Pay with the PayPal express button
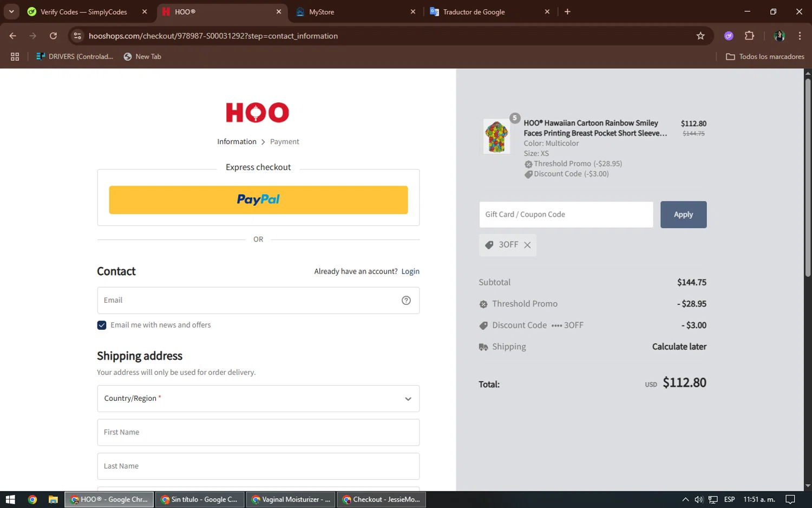 [258, 200]
